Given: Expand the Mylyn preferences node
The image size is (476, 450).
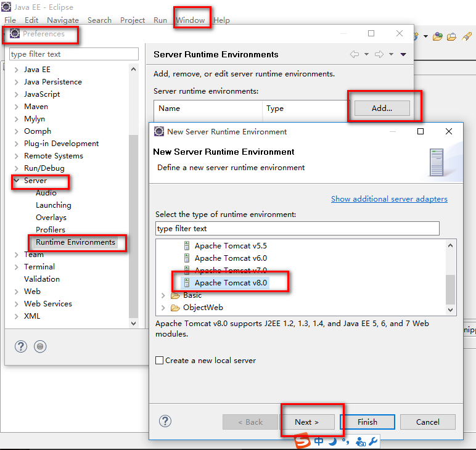Looking at the screenshot, I should pos(17,119).
